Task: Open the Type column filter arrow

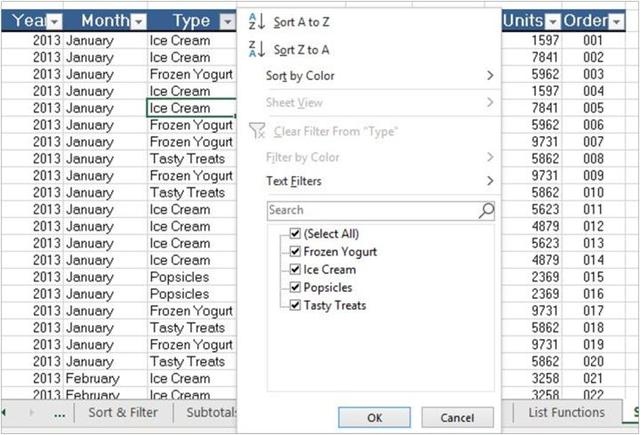Action: click(225, 21)
